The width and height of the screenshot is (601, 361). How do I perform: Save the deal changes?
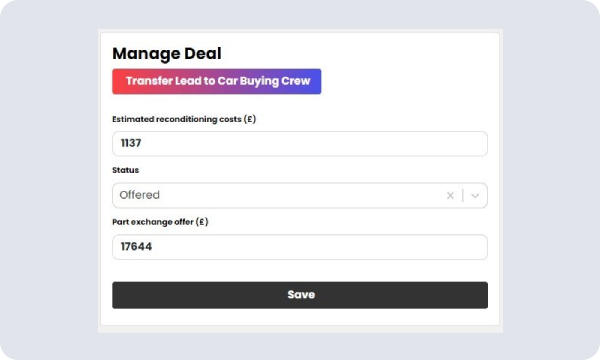coord(300,295)
